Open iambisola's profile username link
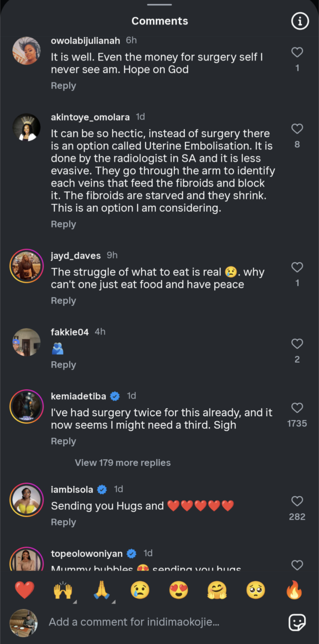This screenshot has width=319, height=644. 72,489
